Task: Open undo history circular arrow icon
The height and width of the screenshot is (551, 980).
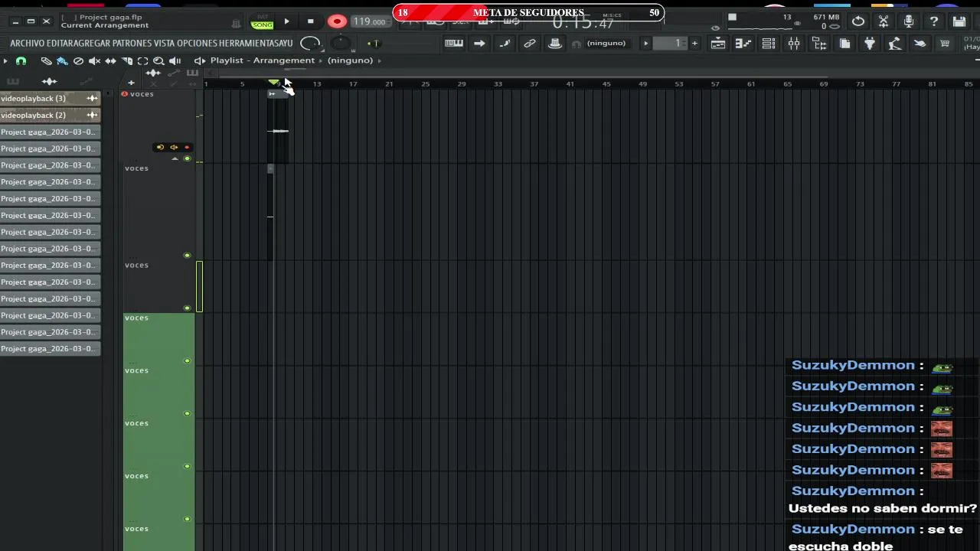Action: [858, 21]
